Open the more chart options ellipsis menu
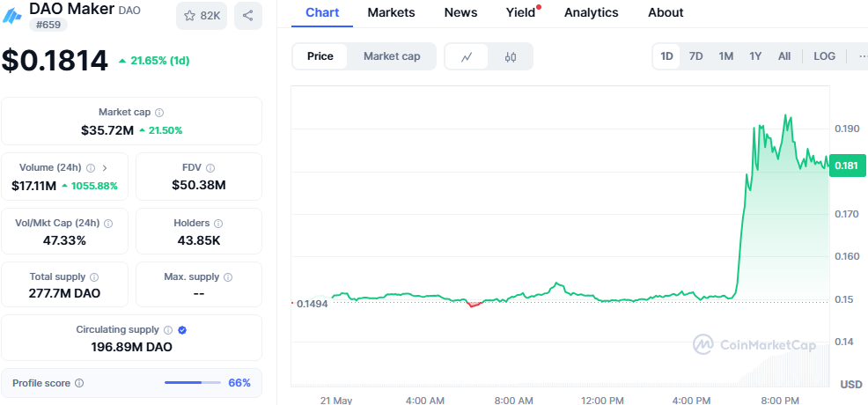 click(860, 56)
